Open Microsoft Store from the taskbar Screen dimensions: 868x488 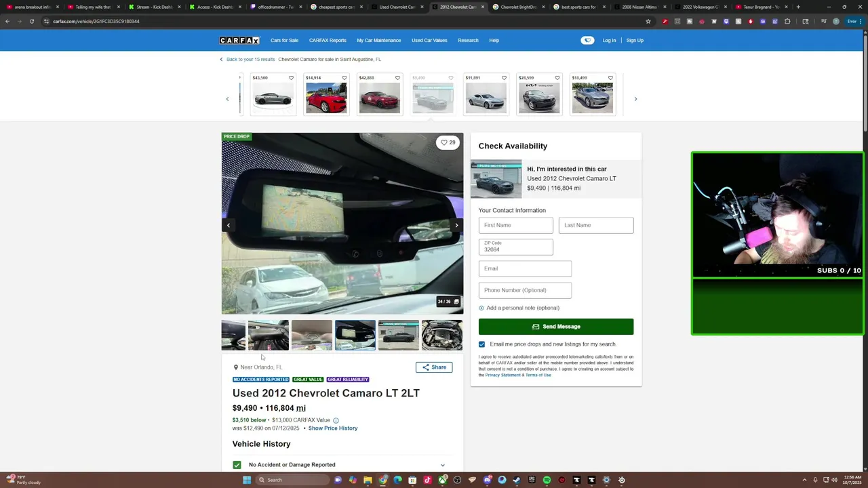click(412, 480)
